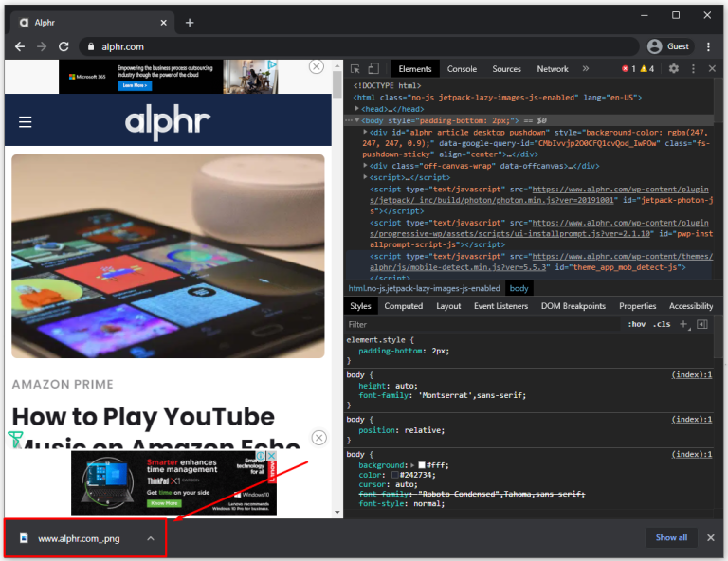Open the DevTools three-dot menu
This screenshot has width=728, height=561.
(693, 68)
